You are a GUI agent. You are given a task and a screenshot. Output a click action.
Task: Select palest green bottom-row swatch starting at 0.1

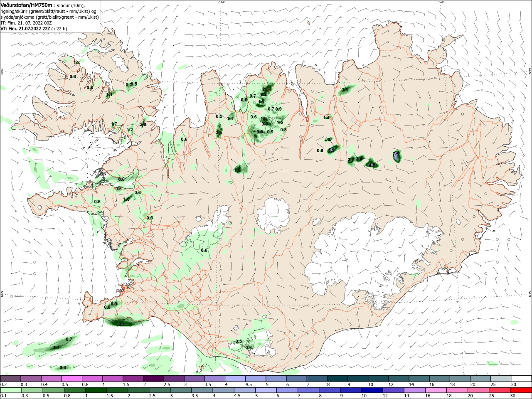coord(10,390)
